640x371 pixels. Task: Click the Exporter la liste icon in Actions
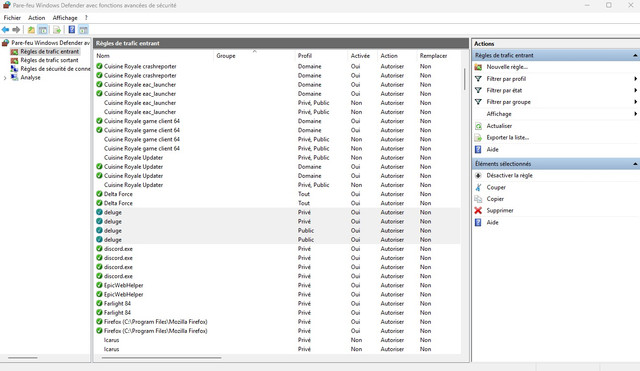[478, 138]
